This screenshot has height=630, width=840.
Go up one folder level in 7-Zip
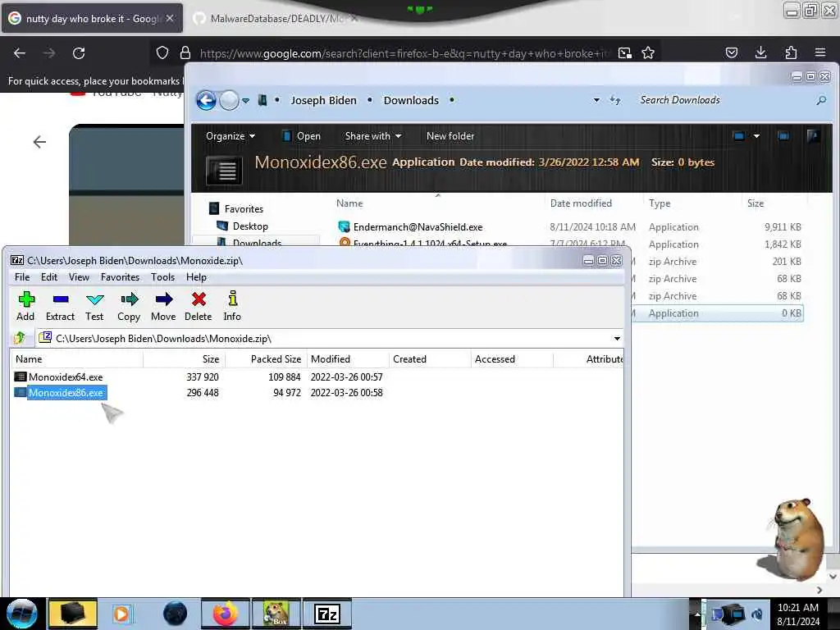click(x=21, y=338)
